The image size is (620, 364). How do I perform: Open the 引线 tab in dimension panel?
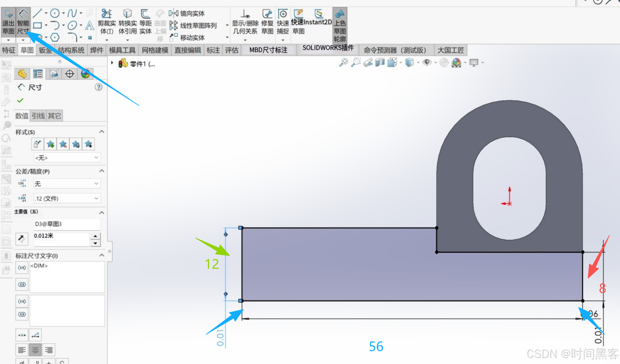(x=38, y=116)
